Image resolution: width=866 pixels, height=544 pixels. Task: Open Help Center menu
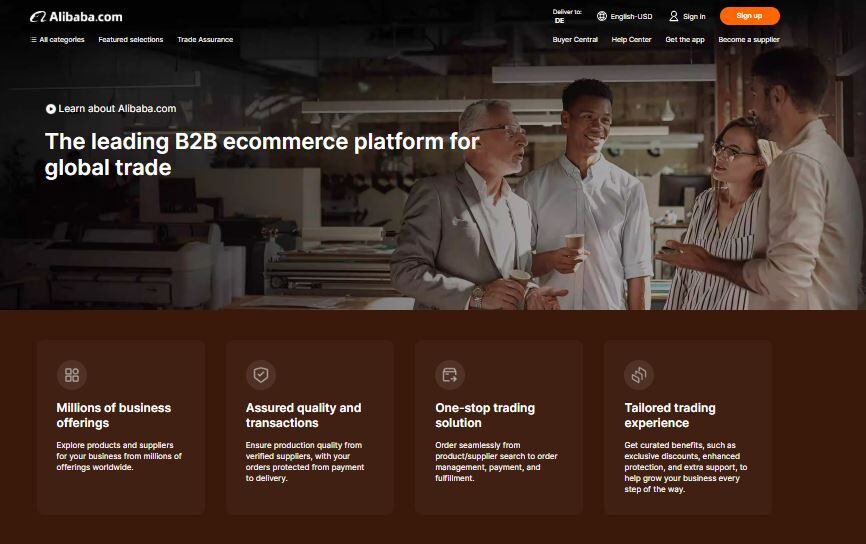pyautogui.click(x=631, y=40)
